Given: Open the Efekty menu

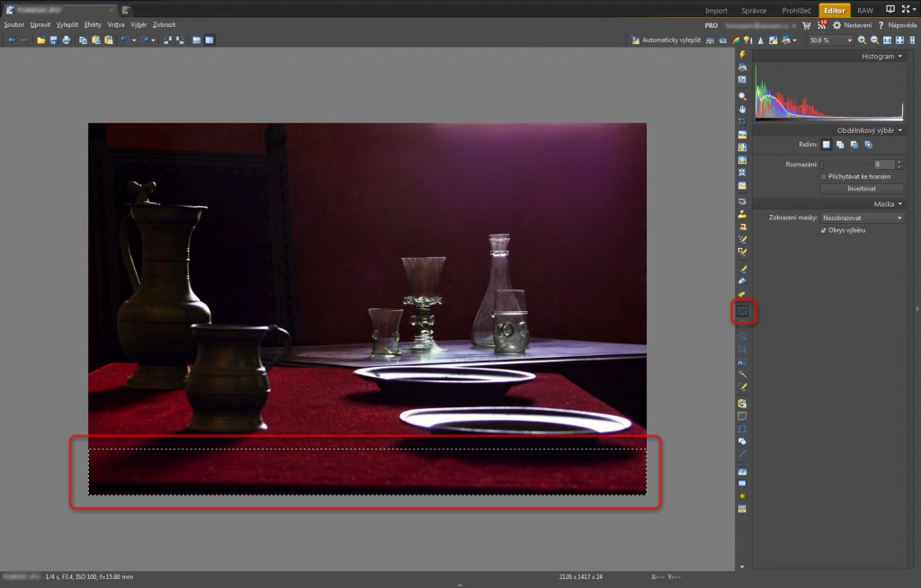Looking at the screenshot, I should point(93,24).
